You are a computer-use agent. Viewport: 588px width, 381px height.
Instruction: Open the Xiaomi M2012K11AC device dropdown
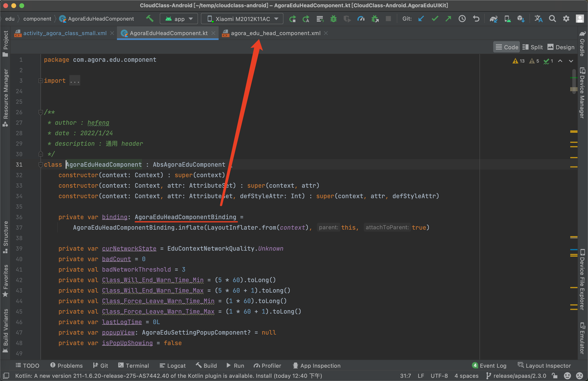[242, 19]
